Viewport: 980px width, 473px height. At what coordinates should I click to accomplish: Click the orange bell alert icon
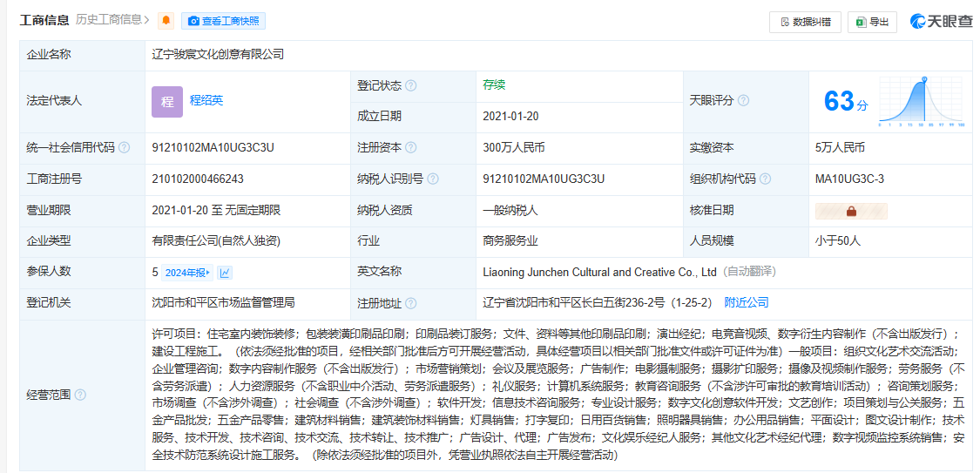(x=166, y=21)
